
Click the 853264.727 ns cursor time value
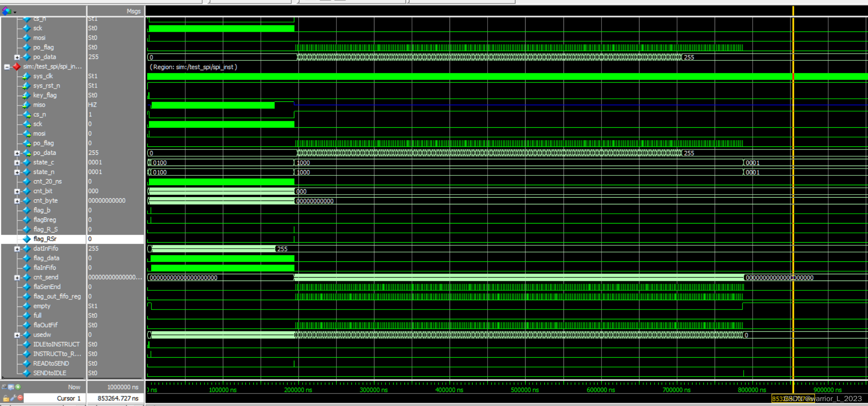tap(118, 398)
